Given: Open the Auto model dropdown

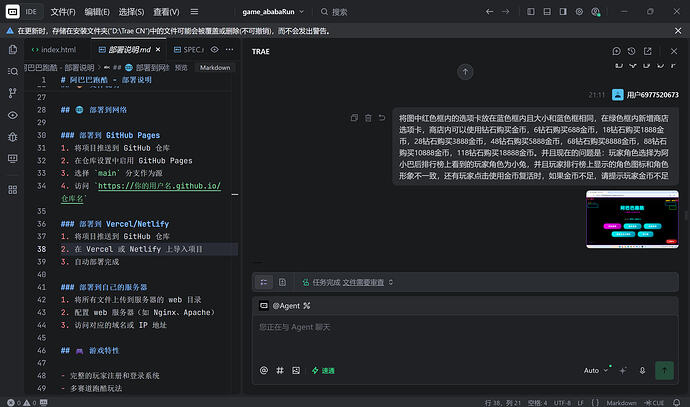Looking at the screenshot, I should (596, 370).
